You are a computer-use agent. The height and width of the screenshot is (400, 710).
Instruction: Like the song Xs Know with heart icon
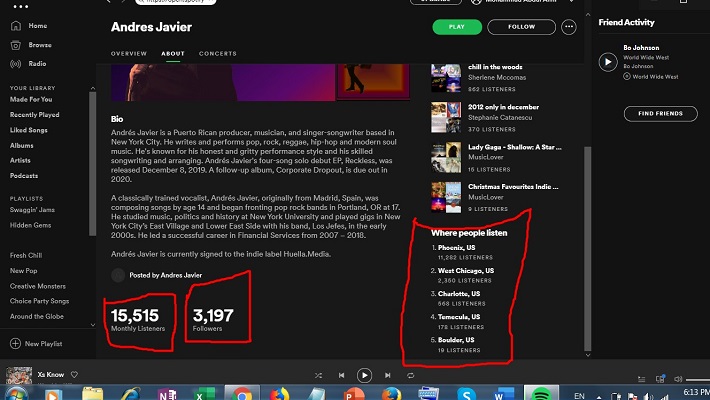[74, 374]
